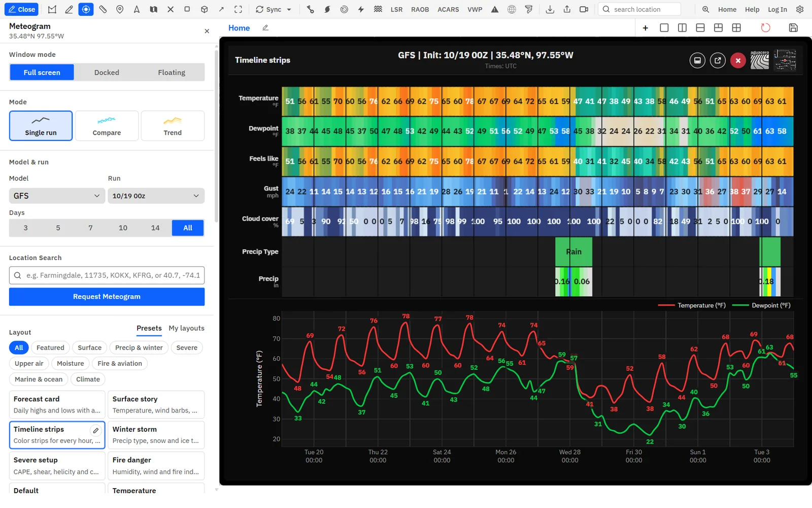Open the GFS model dropdown
The image size is (812, 508).
tap(57, 196)
